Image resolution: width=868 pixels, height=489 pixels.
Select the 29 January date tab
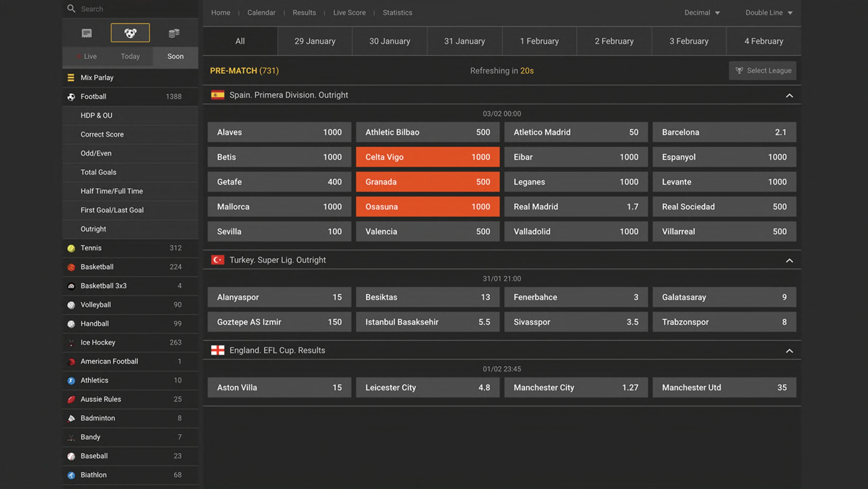pos(315,41)
